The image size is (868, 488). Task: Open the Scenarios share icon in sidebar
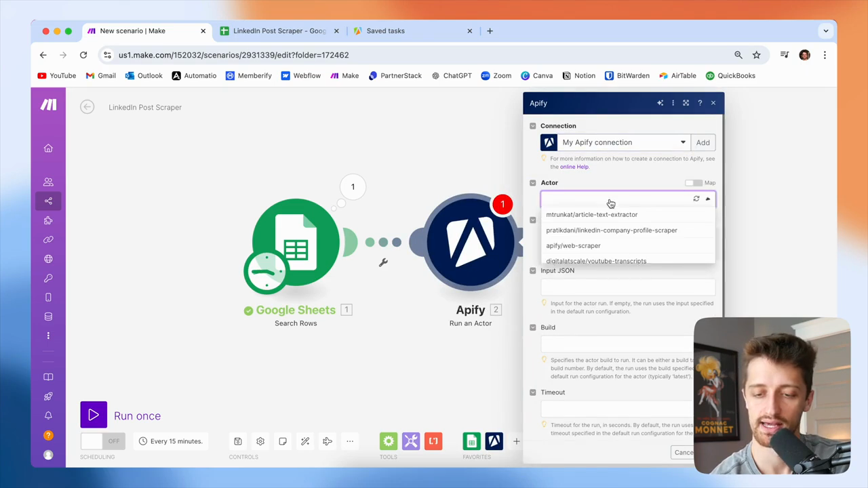point(48,201)
